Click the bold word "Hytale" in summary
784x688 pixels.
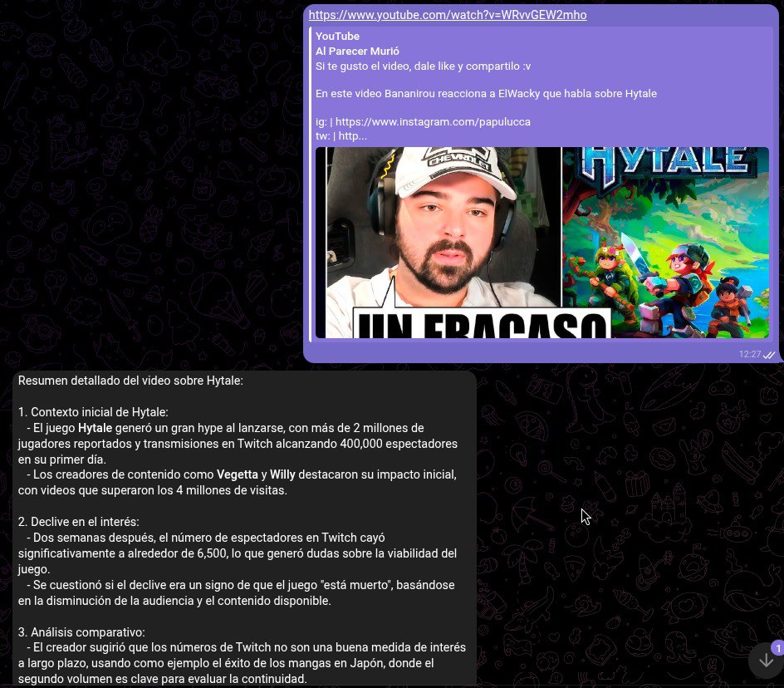click(95, 428)
